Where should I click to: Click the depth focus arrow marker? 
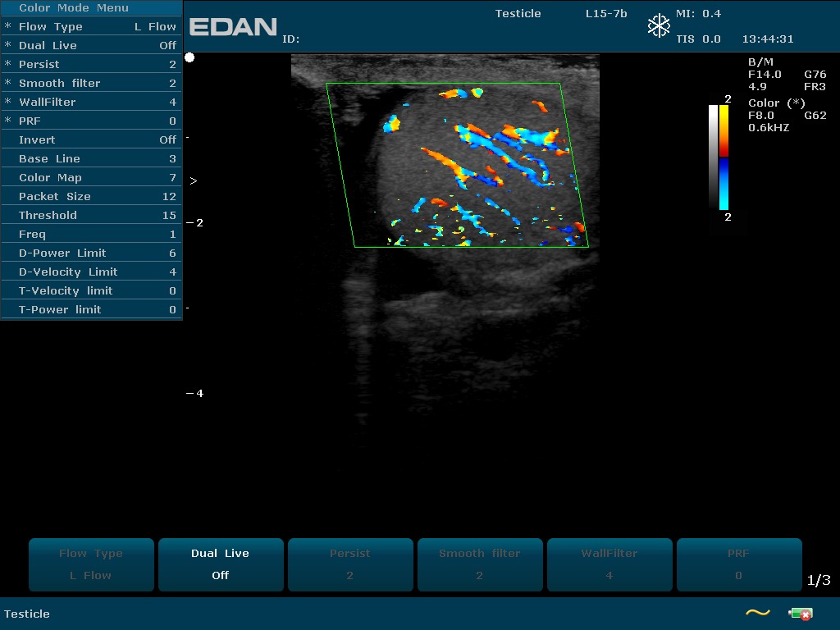click(194, 180)
